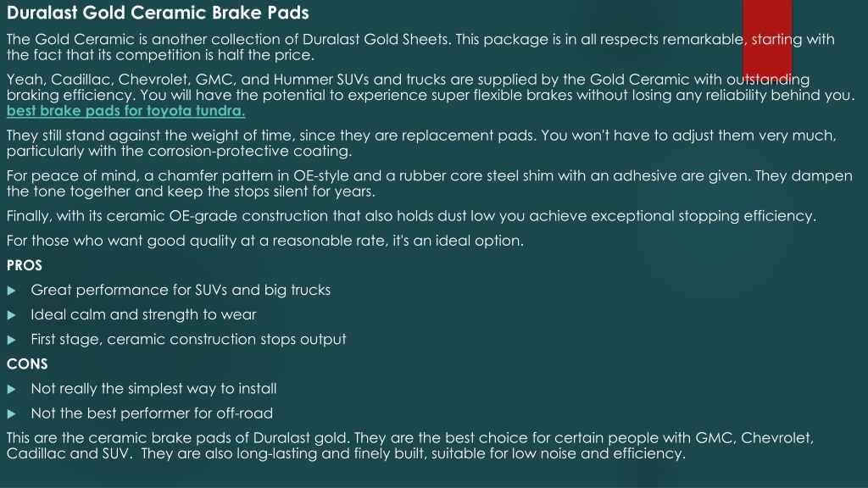Click the paragraph starting The Gold Ceramic is another
The image size is (868, 488).
pos(420,47)
